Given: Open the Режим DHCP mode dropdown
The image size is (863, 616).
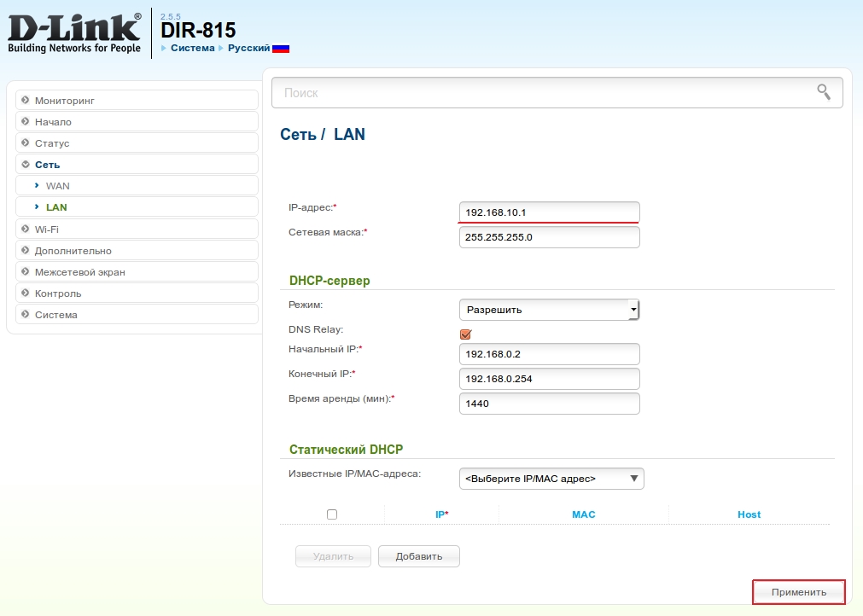Looking at the screenshot, I should (549, 310).
